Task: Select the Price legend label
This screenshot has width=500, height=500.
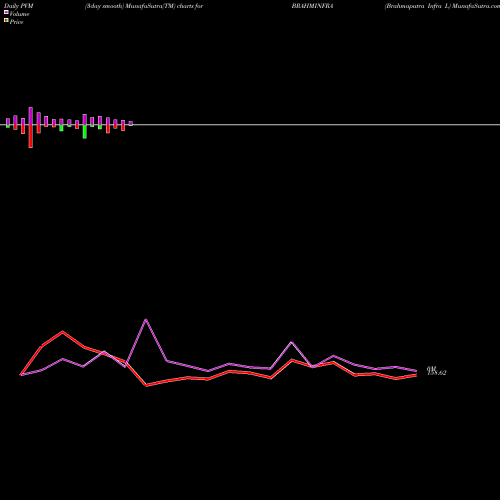Action: [x=16, y=22]
